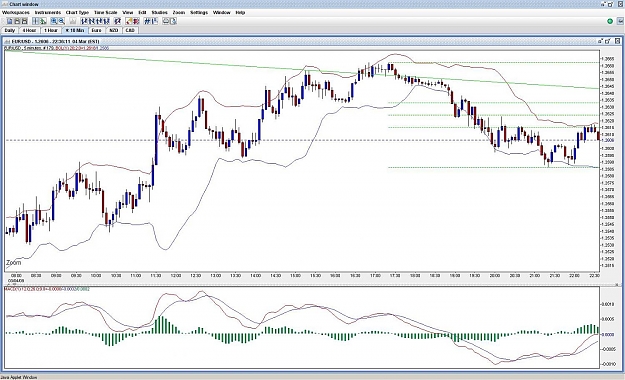Screen dimensions: 625x380
Task: Click the green MACD histogram peak near 11:30
Action: pyautogui.click(x=161, y=325)
